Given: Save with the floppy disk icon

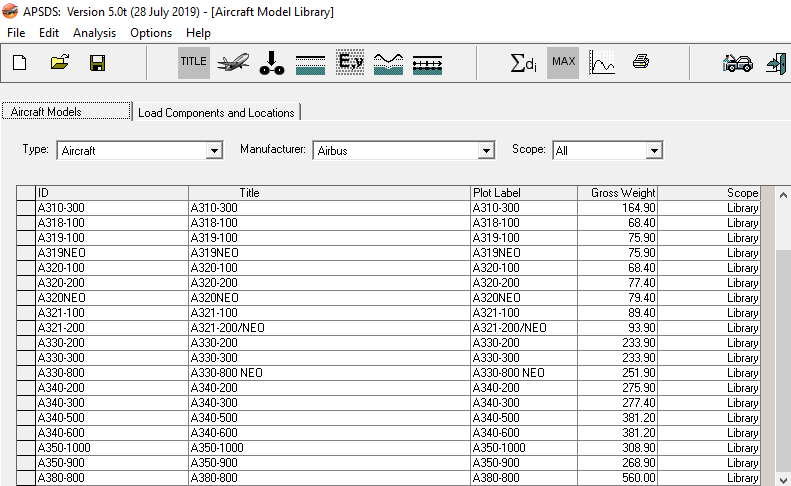Looking at the screenshot, I should pos(97,63).
